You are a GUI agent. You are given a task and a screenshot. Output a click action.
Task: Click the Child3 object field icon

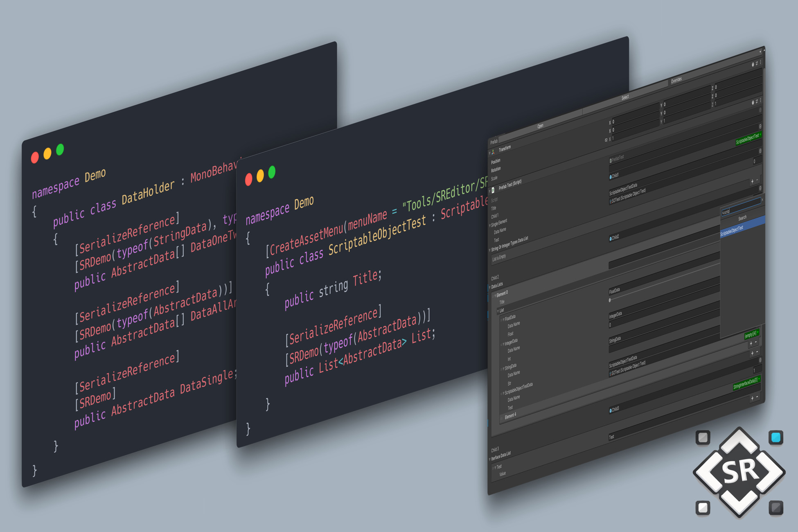click(611, 410)
